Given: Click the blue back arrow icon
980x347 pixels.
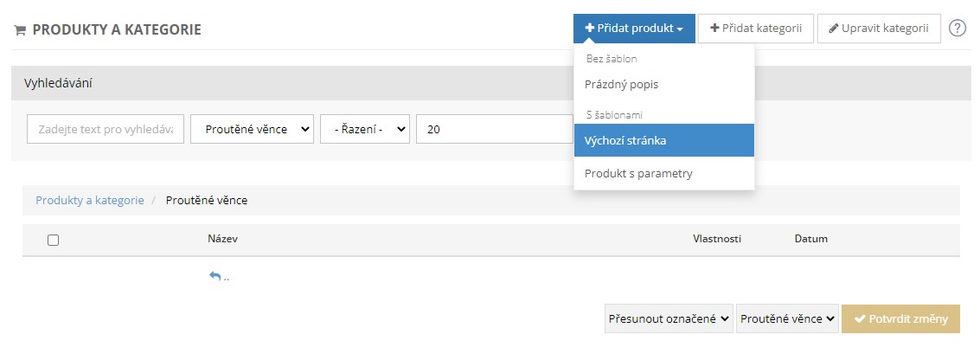Looking at the screenshot, I should 215,276.
